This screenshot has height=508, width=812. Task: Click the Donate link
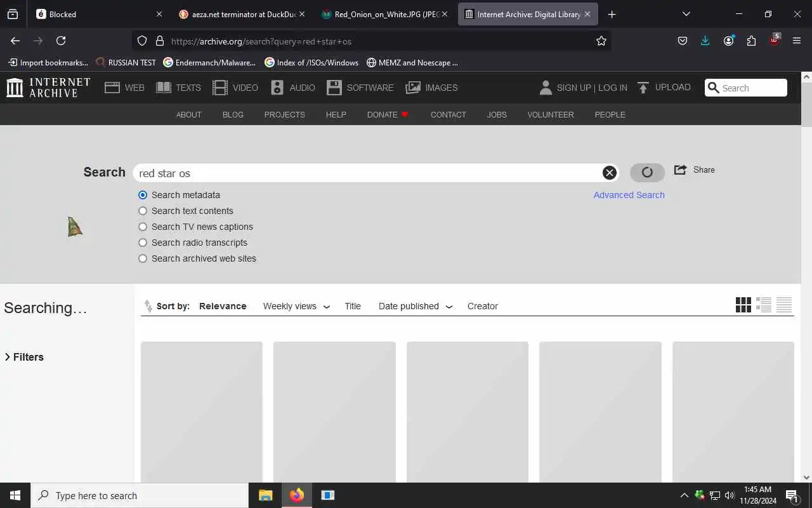pyautogui.click(x=388, y=114)
